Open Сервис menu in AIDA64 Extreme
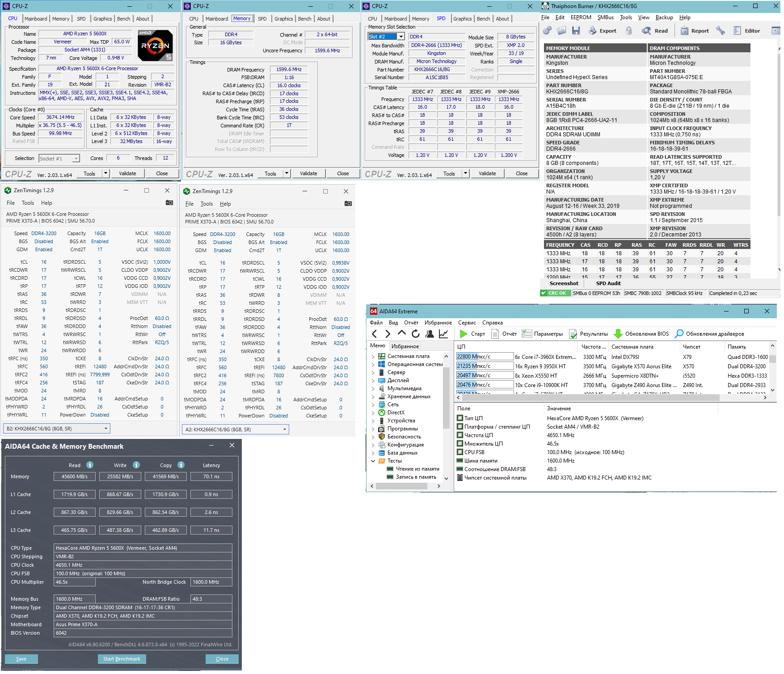 (x=467, y=323)
